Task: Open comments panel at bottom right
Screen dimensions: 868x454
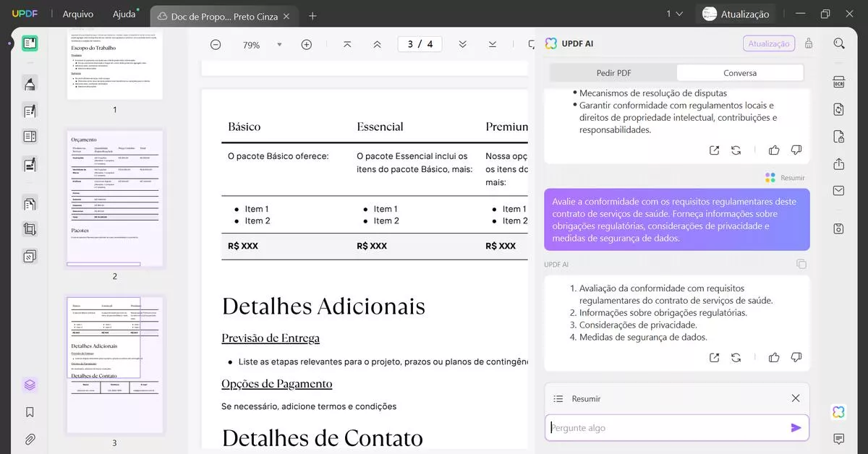Action: 839,439
